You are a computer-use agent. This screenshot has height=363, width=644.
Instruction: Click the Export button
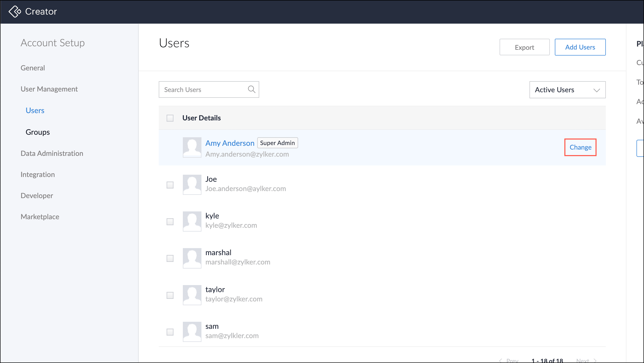[524, 47]
